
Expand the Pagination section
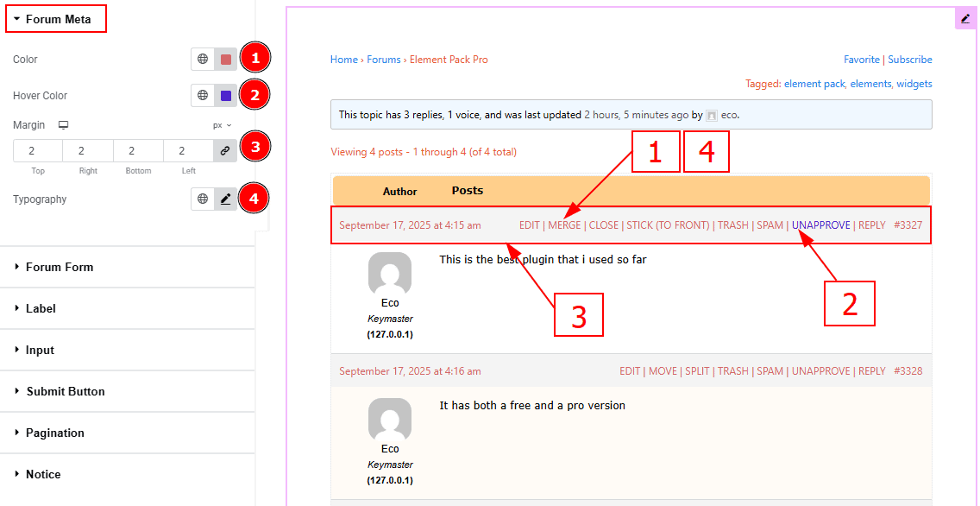[128, 433]
